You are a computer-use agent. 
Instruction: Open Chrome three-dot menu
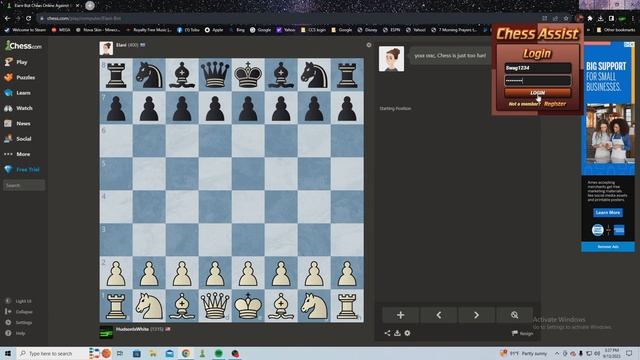(633, 18)
